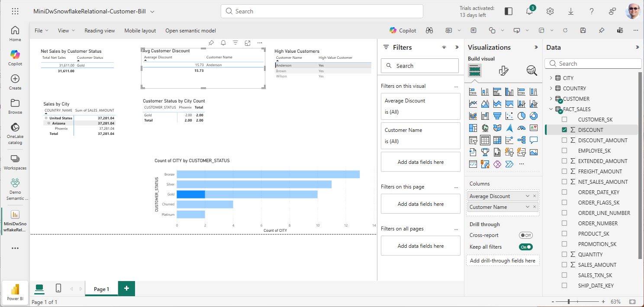Check the QUANTITY field checkbox
644x307 pixels.
click(x=564, y=254)
